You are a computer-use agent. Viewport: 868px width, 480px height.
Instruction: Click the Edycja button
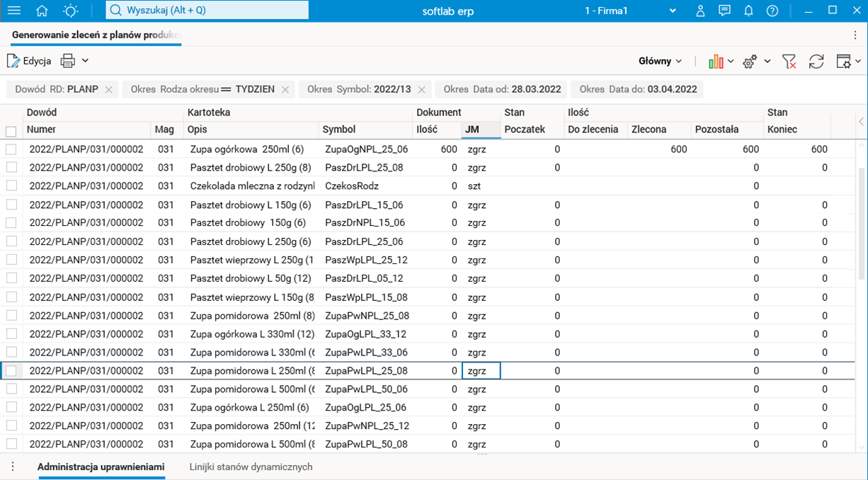click(x=29, y=61)
